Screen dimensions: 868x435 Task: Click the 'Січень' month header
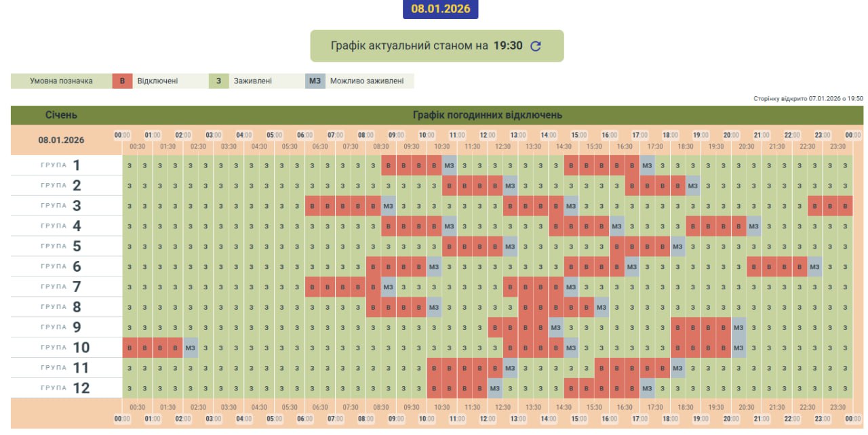[x=61, y=115]
